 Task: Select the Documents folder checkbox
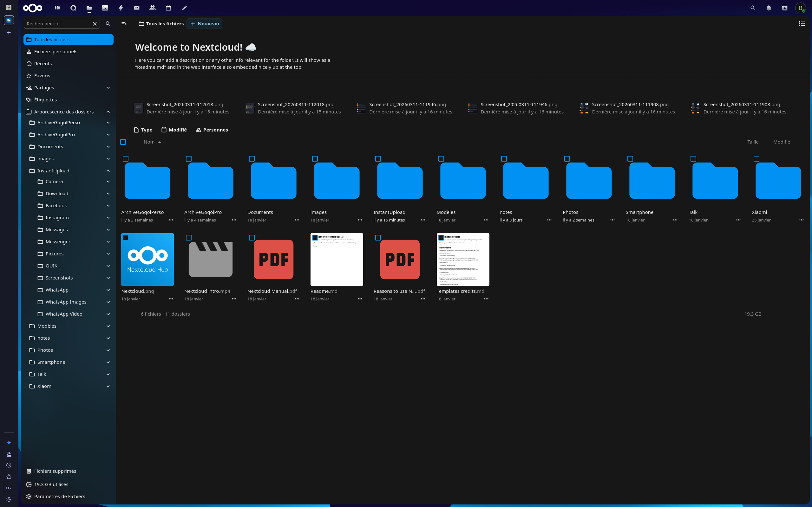coord(252,159)
